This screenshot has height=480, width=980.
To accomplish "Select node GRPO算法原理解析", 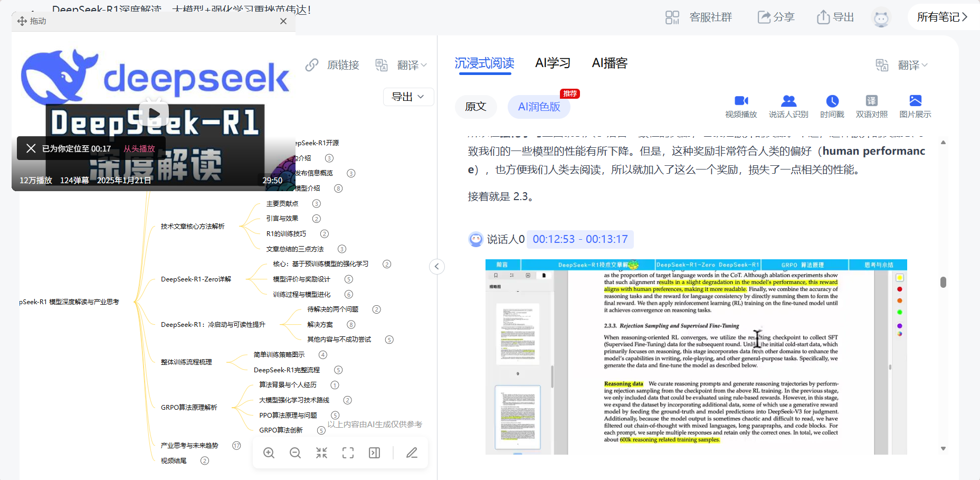I will pyautogui.click(x=189, y=408).
